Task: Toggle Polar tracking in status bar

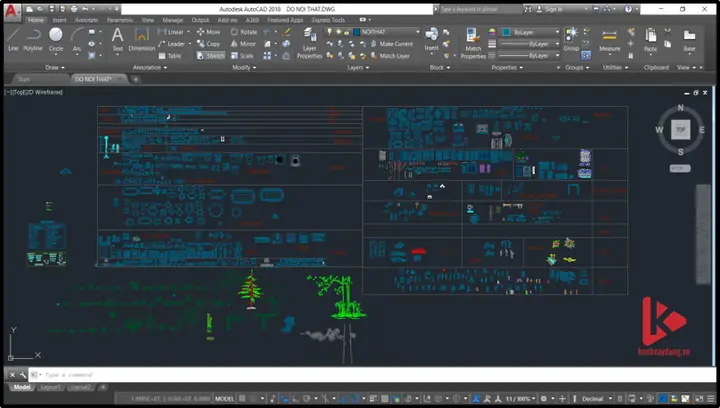Action: click(307, 398)
